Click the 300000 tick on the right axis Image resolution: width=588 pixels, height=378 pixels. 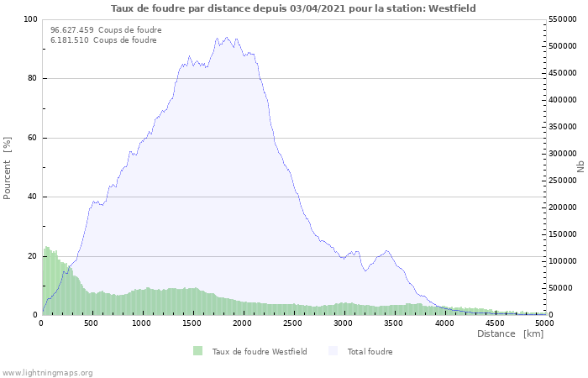pos(563,154)
